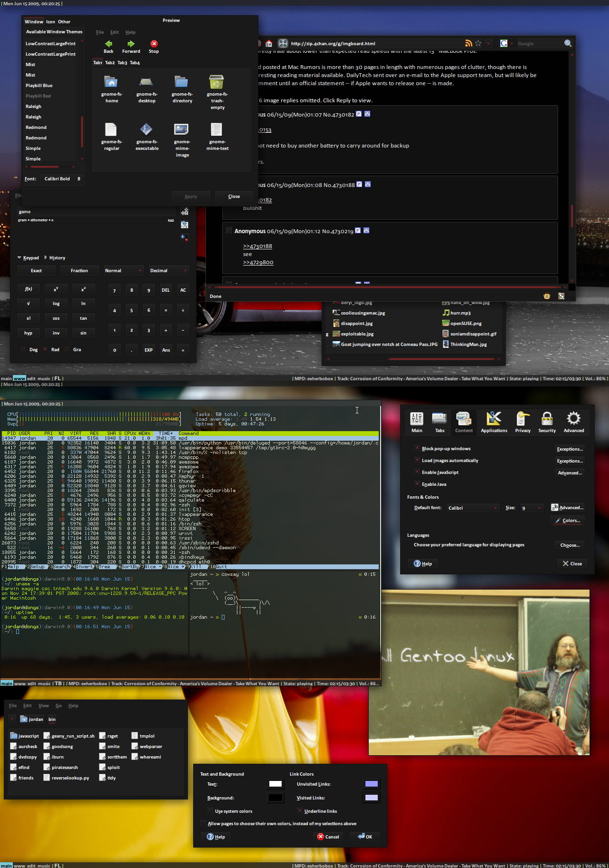Open the Decimal number base dropdown in calculator

(x=169, y=270)
